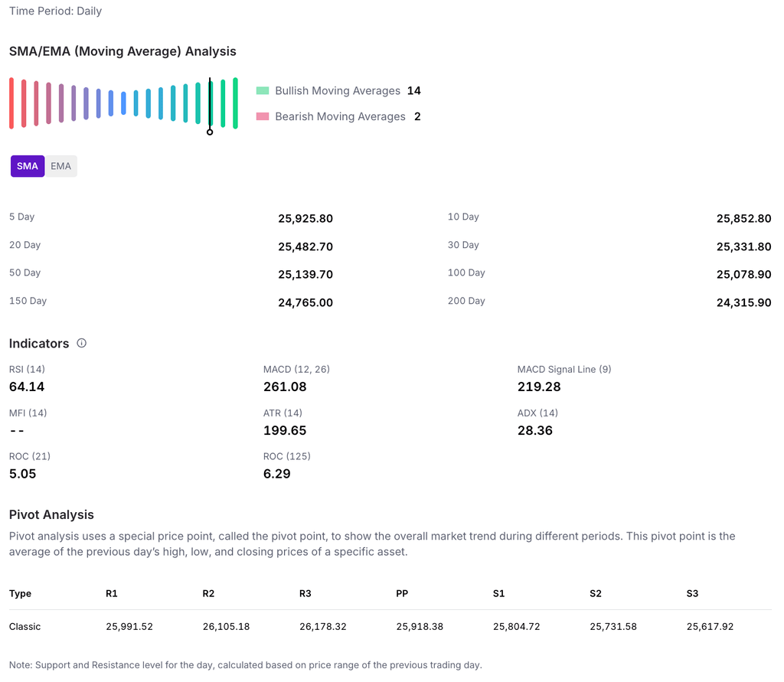Click the Classic pivot type row label
This screenshot has height=682, width=784.
tap(25, 627)
